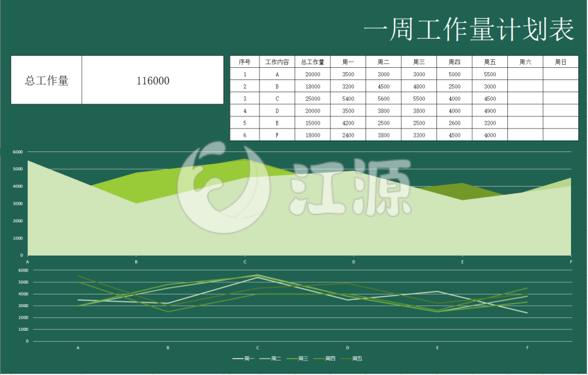Select the 总工作量 column header in table
Image resolution: width=588 pixels, height=375 pixels.
tap(313, 62)
